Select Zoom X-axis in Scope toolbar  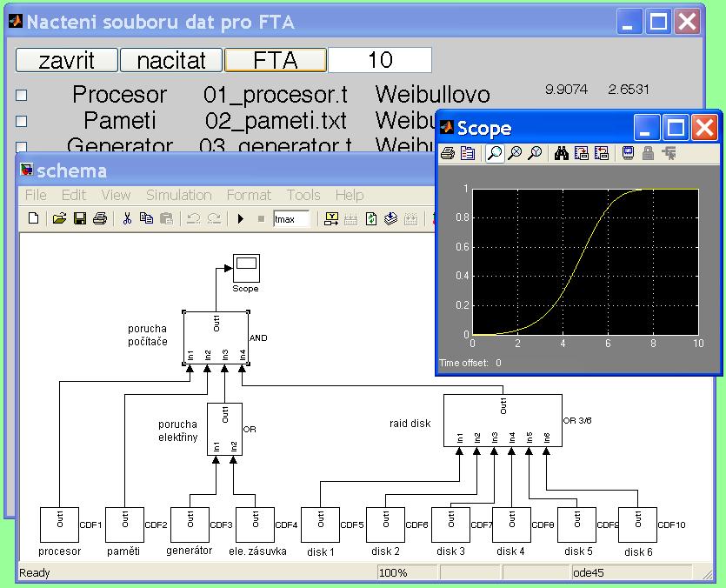(515, 153)
